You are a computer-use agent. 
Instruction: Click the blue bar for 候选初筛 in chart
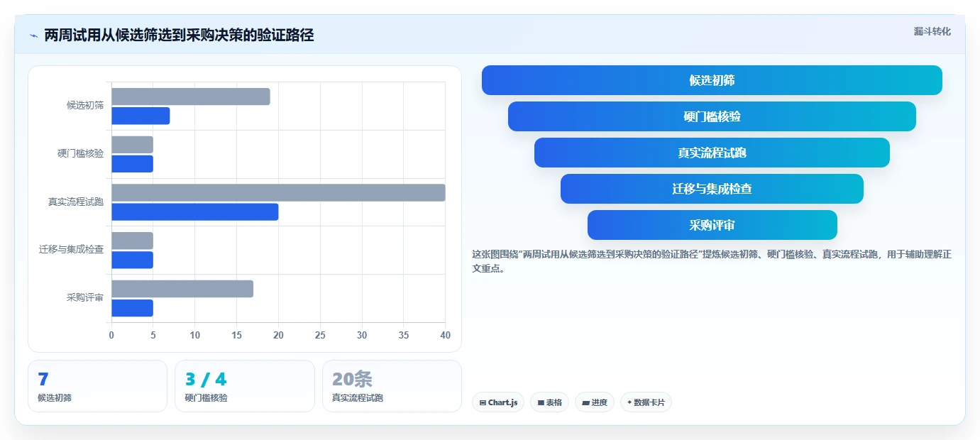coord(141,116)
